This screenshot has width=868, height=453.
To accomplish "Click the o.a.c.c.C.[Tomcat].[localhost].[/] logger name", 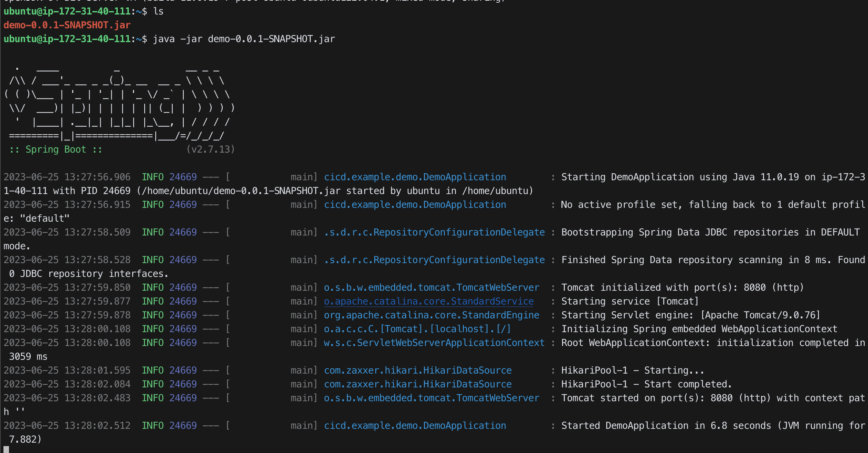I will 417,329.
